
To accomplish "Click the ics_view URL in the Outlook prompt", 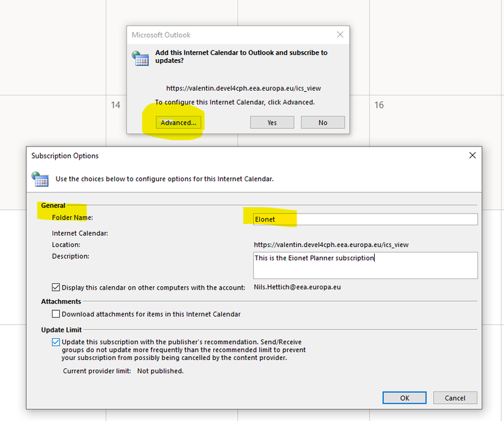I will 243,88.
